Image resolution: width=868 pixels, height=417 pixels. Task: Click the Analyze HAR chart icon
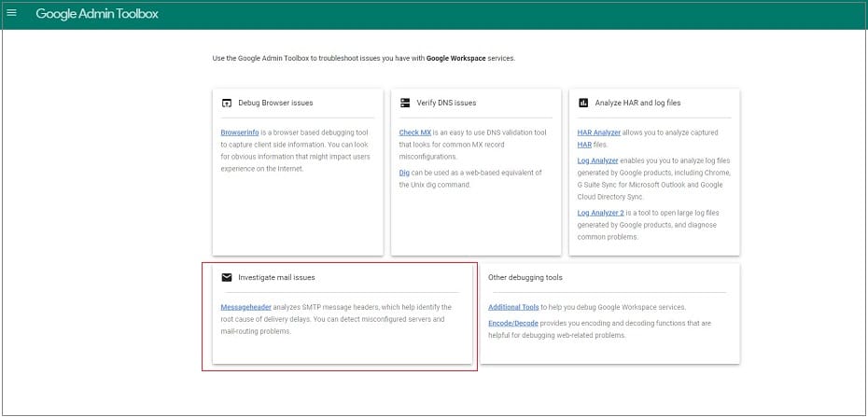point(583,103)
